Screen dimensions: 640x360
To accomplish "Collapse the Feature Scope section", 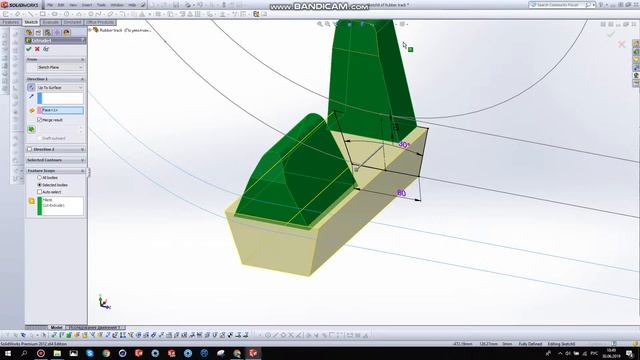I will (x=82, y=171).
